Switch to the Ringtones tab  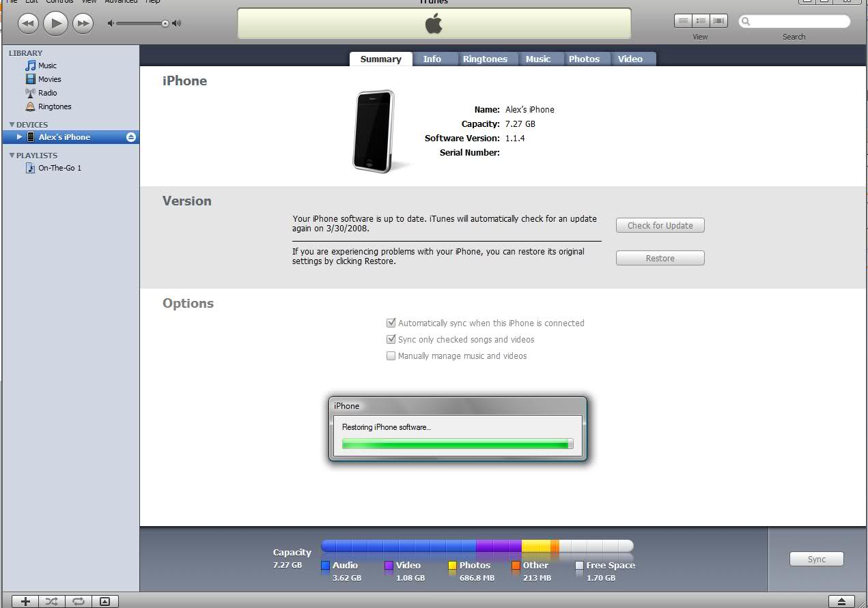[x=485, y=59]
